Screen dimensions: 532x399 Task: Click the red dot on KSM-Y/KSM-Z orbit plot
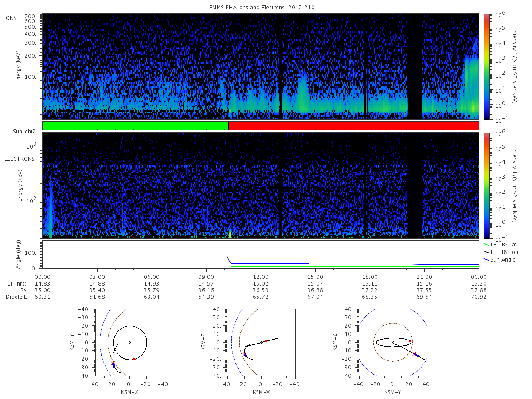pyautogui.click(x=411, y=341)
